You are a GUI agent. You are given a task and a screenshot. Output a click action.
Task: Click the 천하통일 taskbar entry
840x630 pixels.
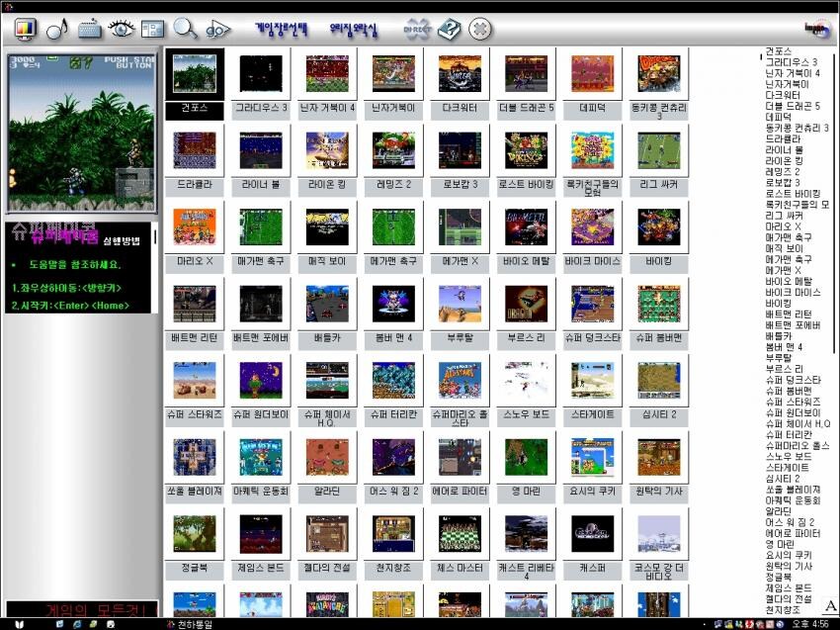[x=190, y=625]
